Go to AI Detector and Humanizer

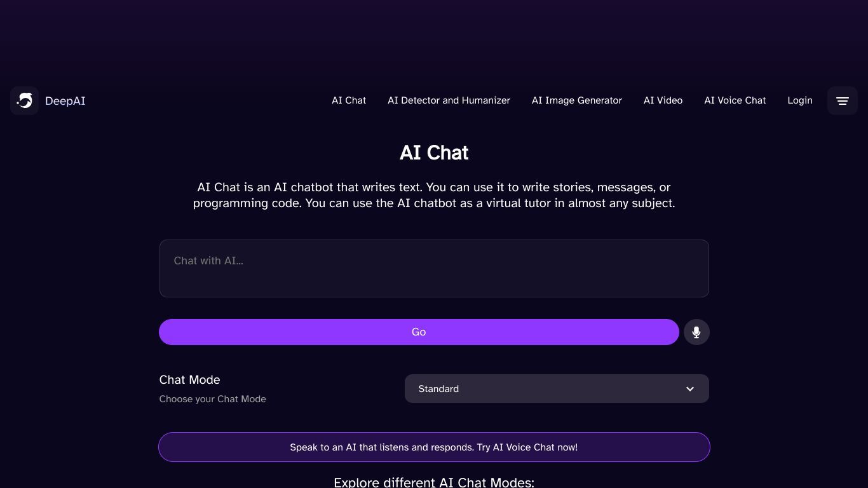point(449,100)
